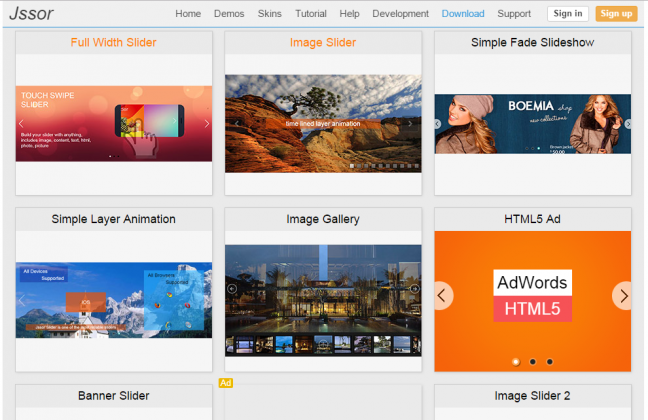Image resolution: width=648 pixels, height=420 pixels.
Task: Click the yellow Ad badge
Action: (226, 383)
